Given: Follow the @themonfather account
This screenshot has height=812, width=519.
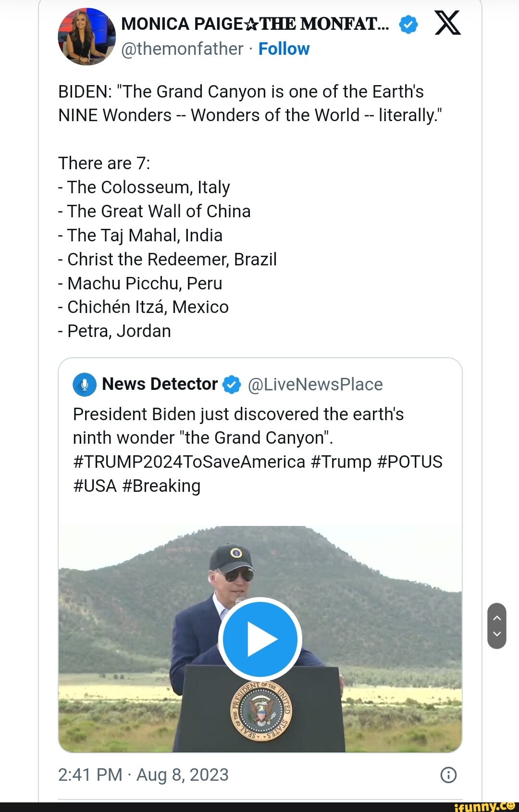Looking at the screenshot, I should 284,49.
